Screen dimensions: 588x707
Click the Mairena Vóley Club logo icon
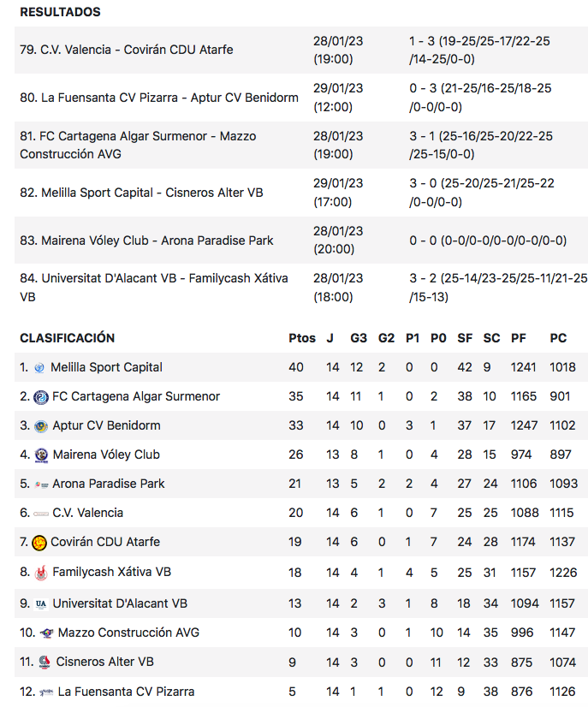[41, 455]
